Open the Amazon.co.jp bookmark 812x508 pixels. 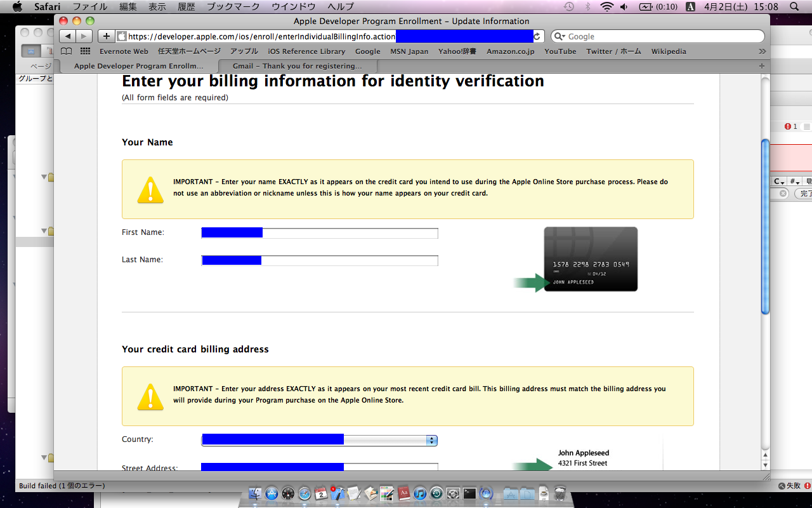pos(511,51)
